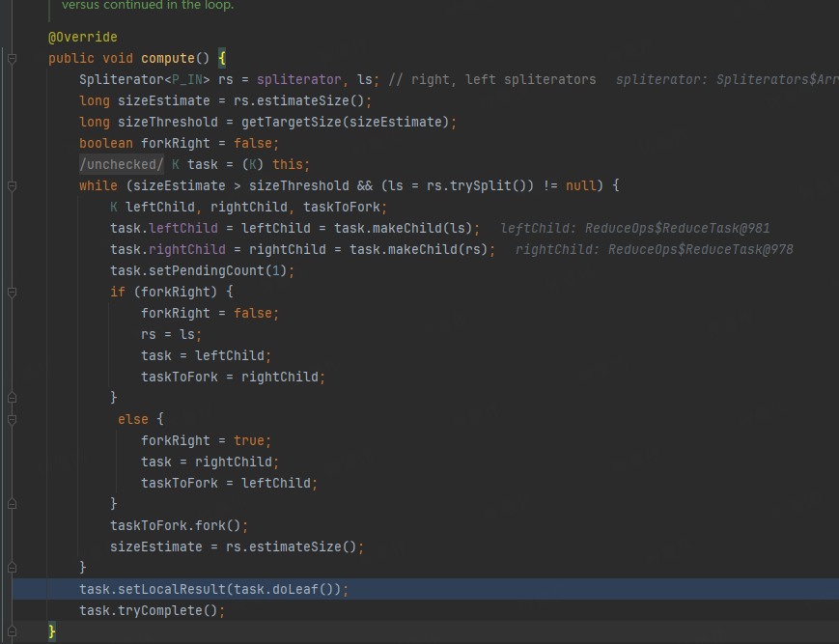Collapse the if (forkRight) block fold marker
The width and height of the screenshot is (839, 644).
tap(10, 292)
